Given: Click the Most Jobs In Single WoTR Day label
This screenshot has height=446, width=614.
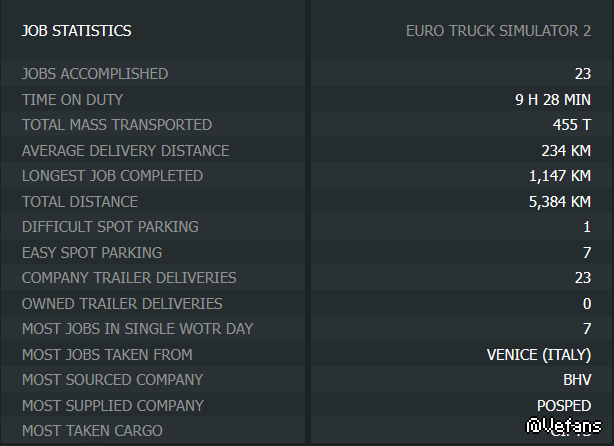Looking at the screenshot, I should tap(137, 329).
